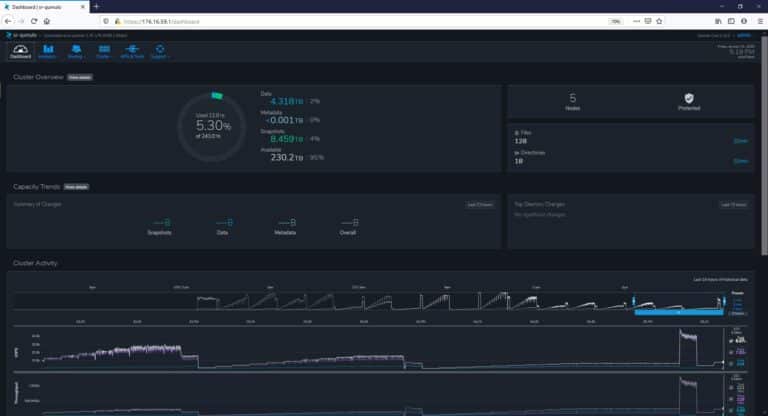The image size is (768, 416).
Task: Click the Data value 4.318 TB
Action: click(287, 101)
